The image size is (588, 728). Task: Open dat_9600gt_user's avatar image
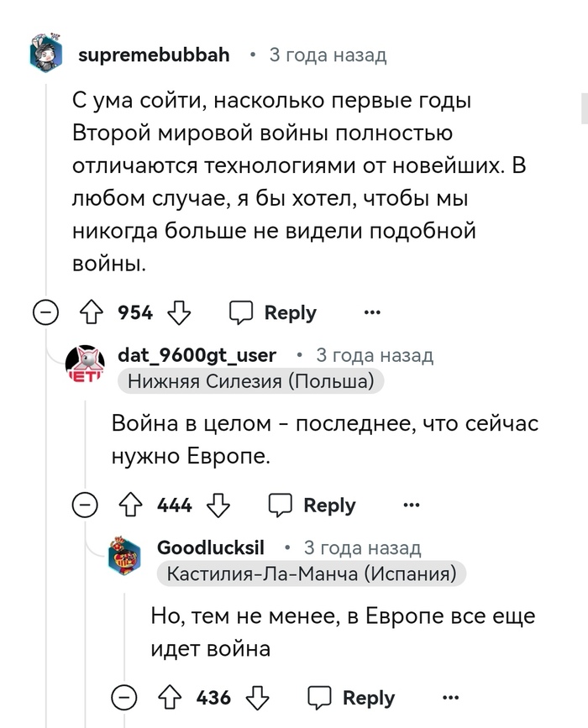point(86,364)
